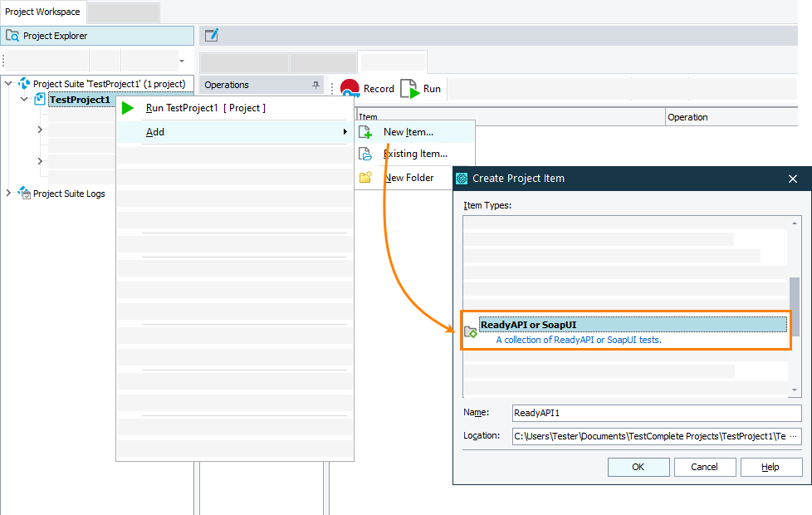Image resolution: width=812 pixels, height=515 pixels.
Task: Open the Add submenu arrow
Action: (x=345, y=131)
